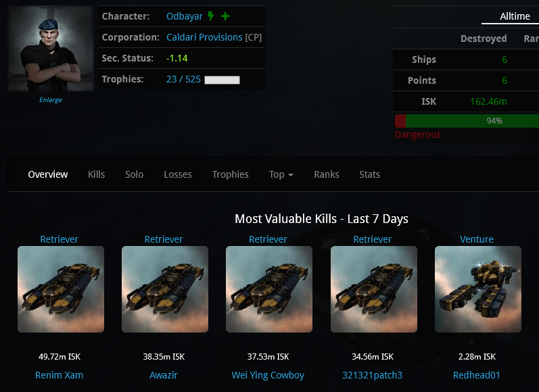This screenshot has height=392, width=539.
Task: Open the Venture ship kill image
Action: click(478, 289)
